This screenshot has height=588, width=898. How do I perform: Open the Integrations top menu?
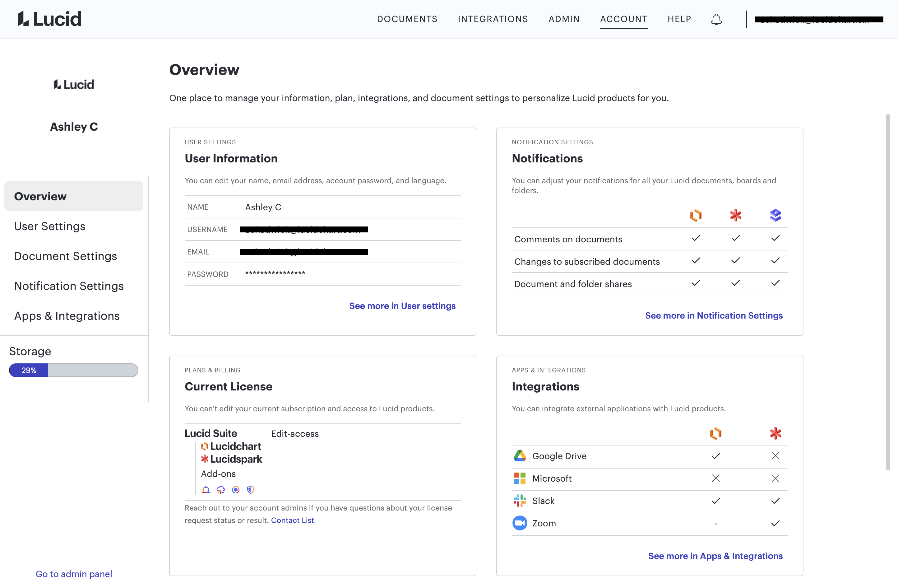tap(493, 19)
